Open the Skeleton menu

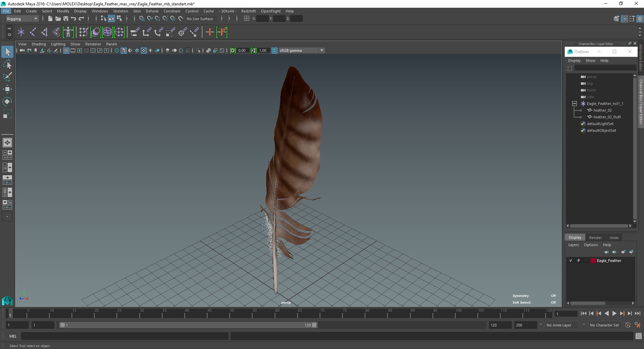[121, 11]
